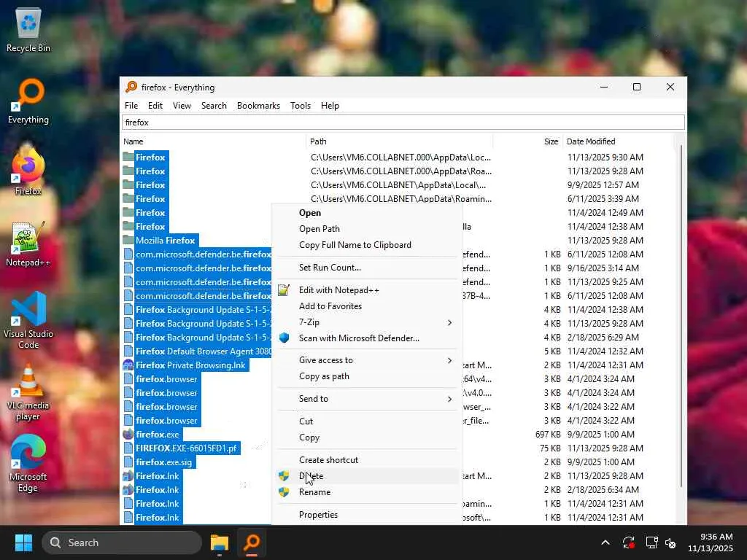747x560 pixels.
Task: Click the Everything app icon in the title bar
Action: pyautogui.click(x=131, y=87)
